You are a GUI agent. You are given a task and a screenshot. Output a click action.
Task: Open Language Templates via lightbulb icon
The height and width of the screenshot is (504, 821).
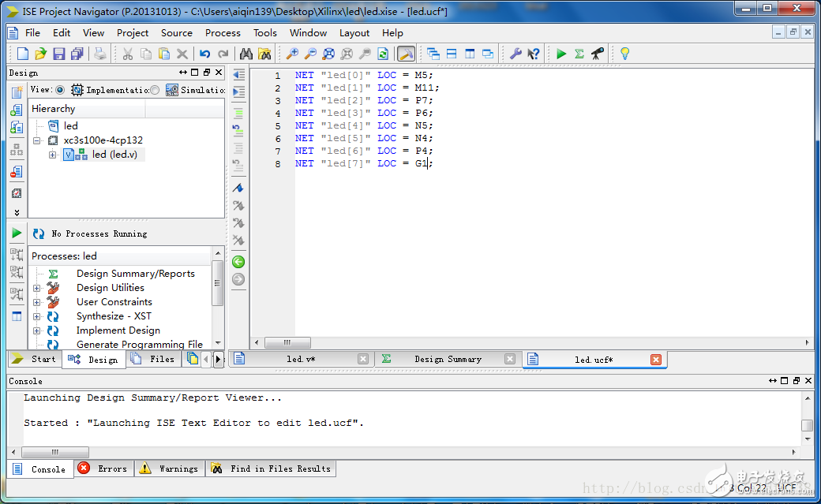coord(624,53)
